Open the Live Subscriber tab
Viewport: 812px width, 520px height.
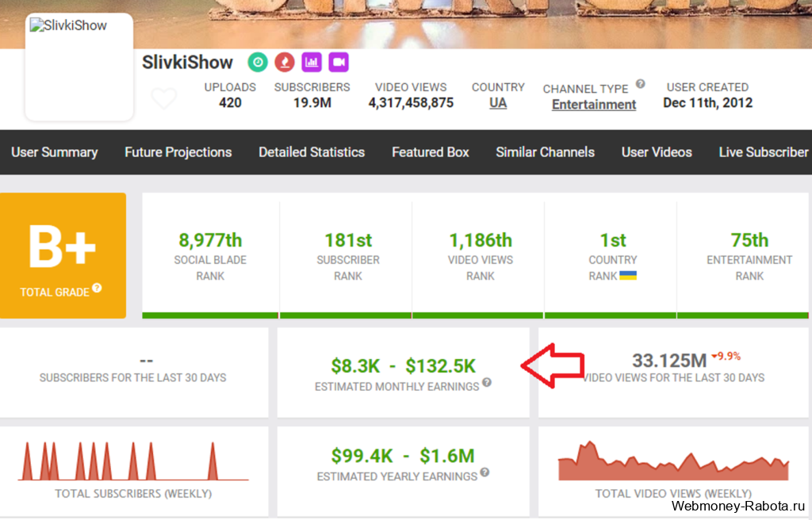tap(764, 152)
